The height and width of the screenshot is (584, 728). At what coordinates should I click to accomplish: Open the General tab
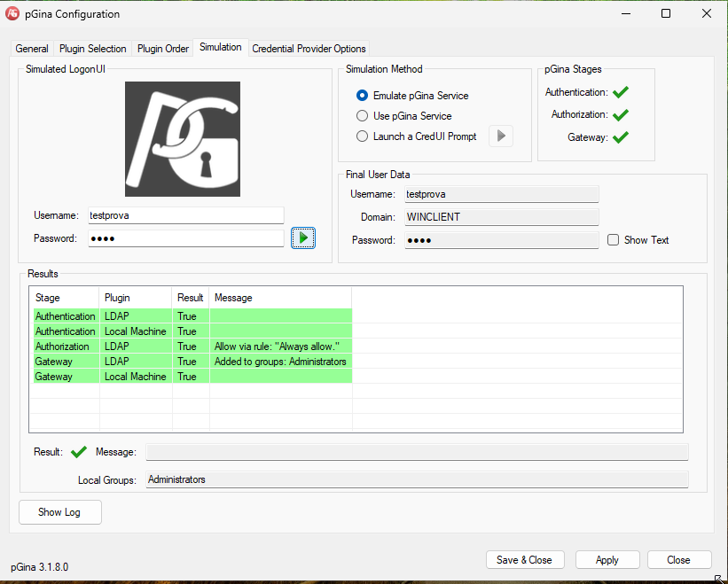(32, 49)
